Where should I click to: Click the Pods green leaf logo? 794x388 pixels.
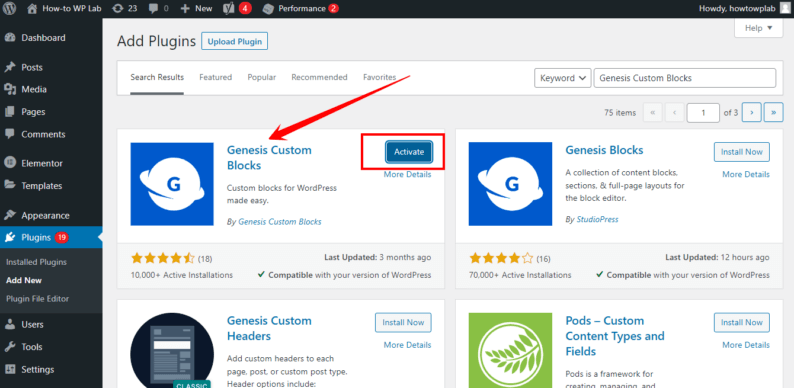[510, 350]
